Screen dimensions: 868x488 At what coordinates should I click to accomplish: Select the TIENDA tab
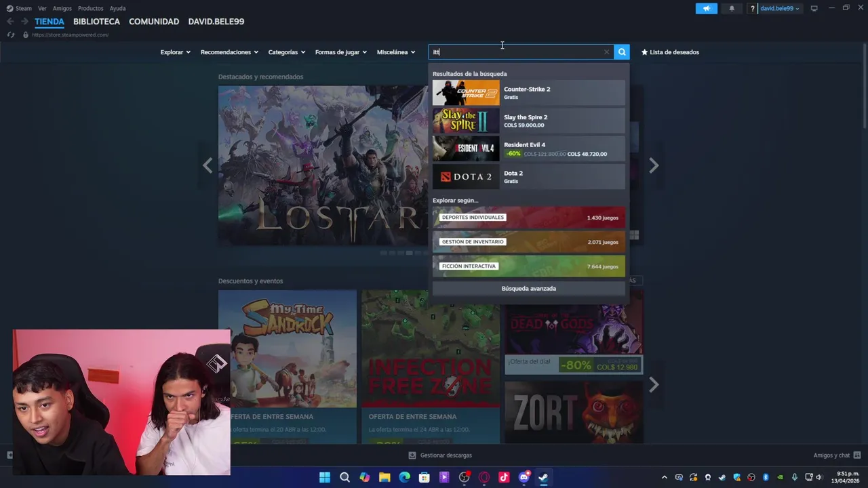pyautogui.click(x=50, y=22)
